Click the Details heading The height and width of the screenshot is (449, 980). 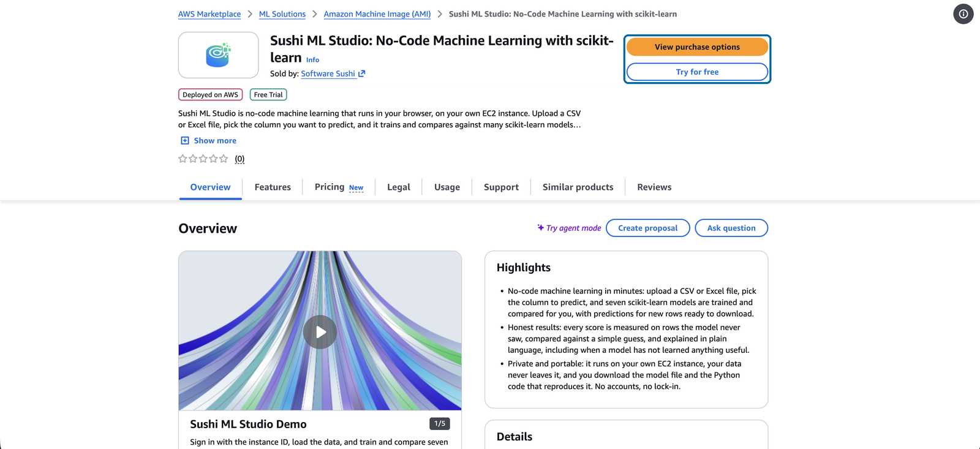(x=514, y=437)
